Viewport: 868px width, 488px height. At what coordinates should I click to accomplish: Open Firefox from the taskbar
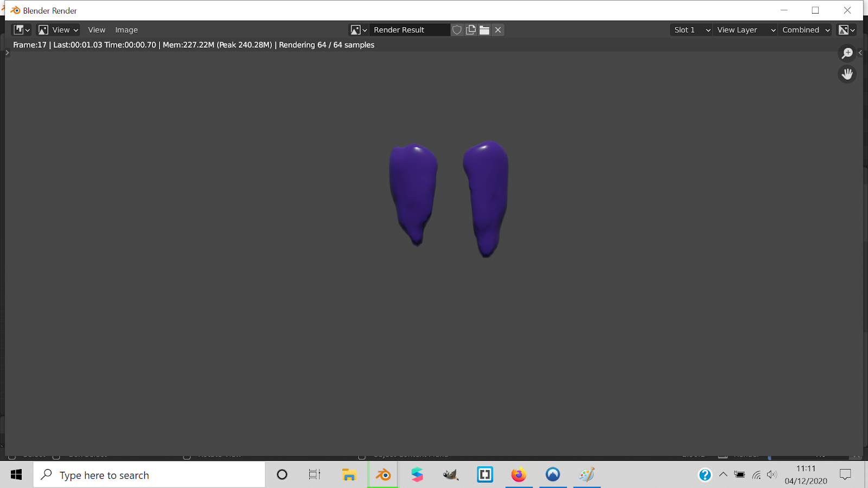pyautogui.click(x=519, y=475)
